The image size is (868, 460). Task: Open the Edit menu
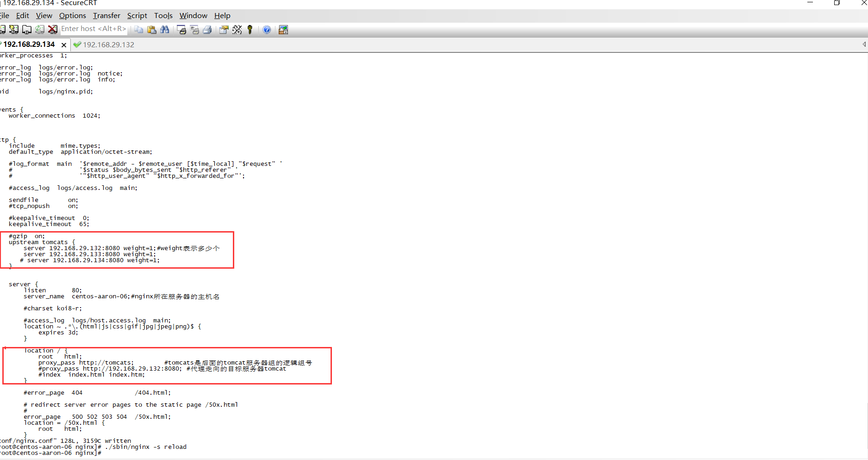(23, 16)
